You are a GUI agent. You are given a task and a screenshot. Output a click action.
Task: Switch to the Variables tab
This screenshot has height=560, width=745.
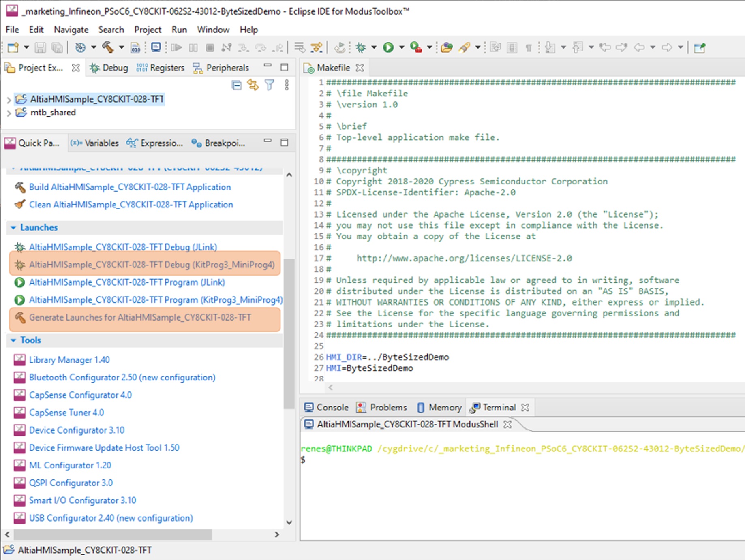point(94,143)
